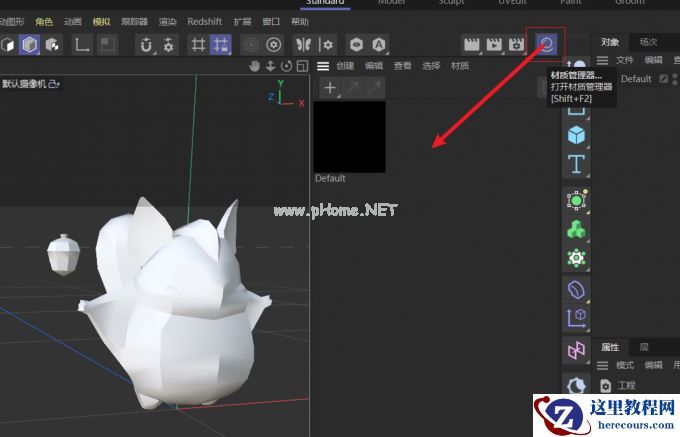
Task: Open the 模拟 menu
Action: pos(101,22)
